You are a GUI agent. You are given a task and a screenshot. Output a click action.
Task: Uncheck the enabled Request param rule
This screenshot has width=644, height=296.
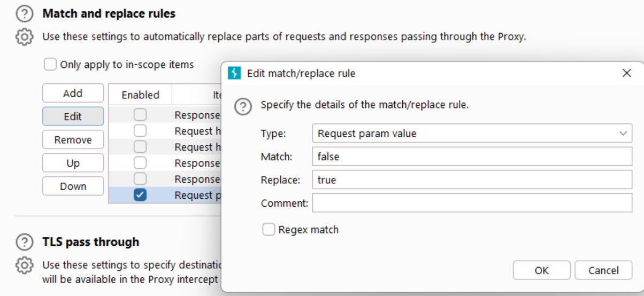140,196
